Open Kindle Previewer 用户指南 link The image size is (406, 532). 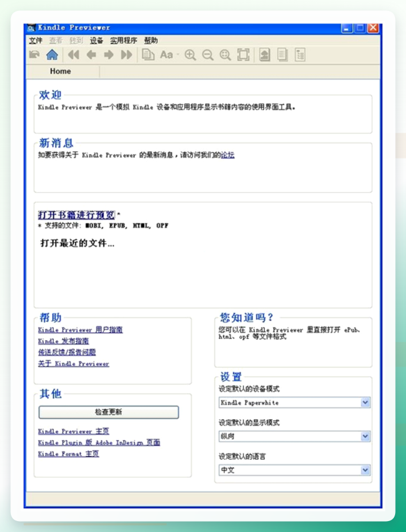(x=80, y=330)
